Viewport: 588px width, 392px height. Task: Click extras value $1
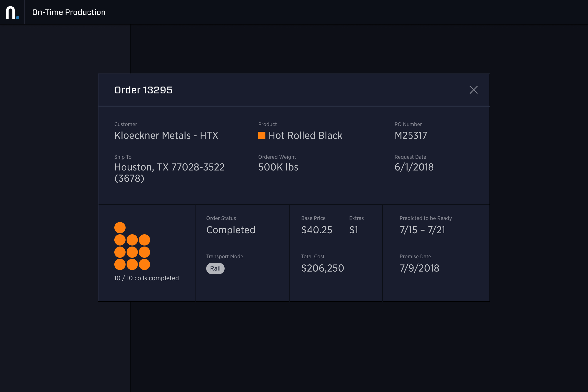coord(354,230)
